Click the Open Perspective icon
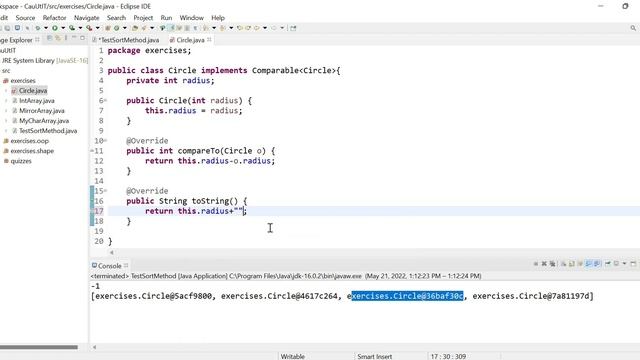 coord(293,28)
